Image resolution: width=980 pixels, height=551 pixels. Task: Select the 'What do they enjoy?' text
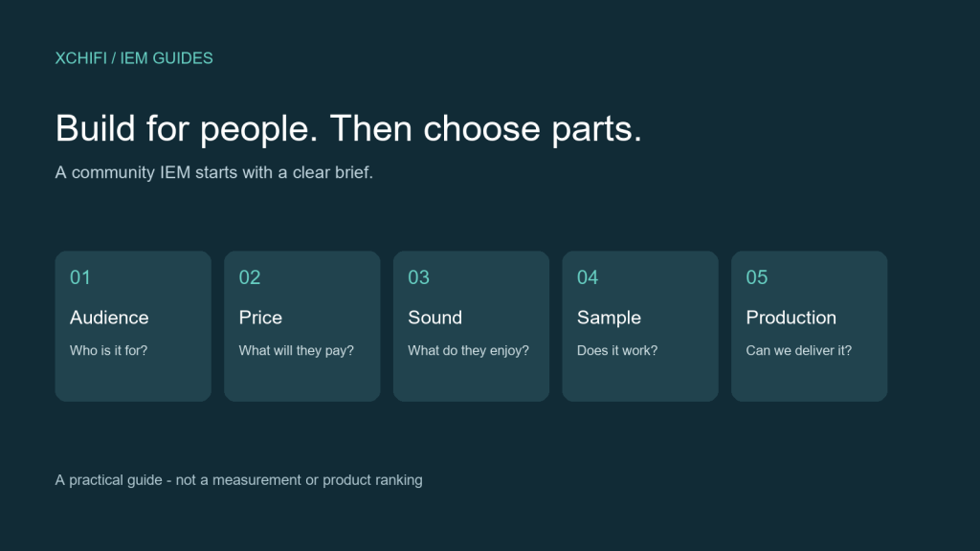[468, 350]
